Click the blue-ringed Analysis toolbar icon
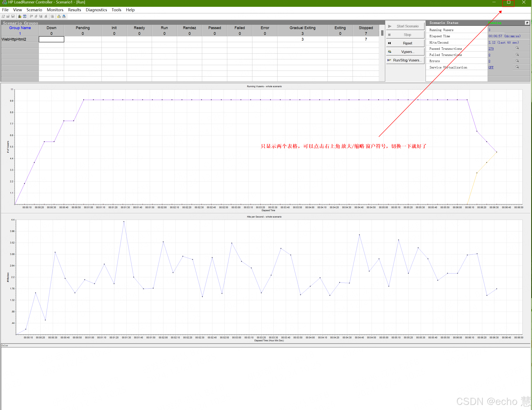This screenshot has height=410, width=532. pyautogui.click(x=64, y=17)
